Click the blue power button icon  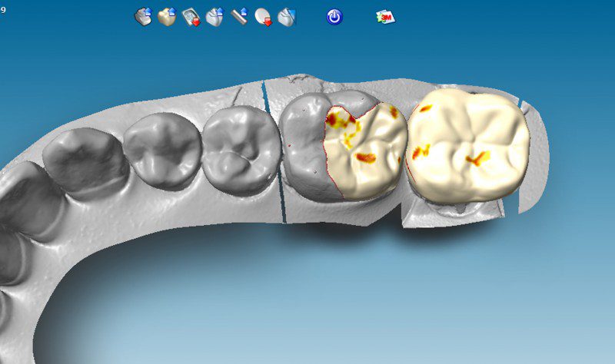coord(334,17)
